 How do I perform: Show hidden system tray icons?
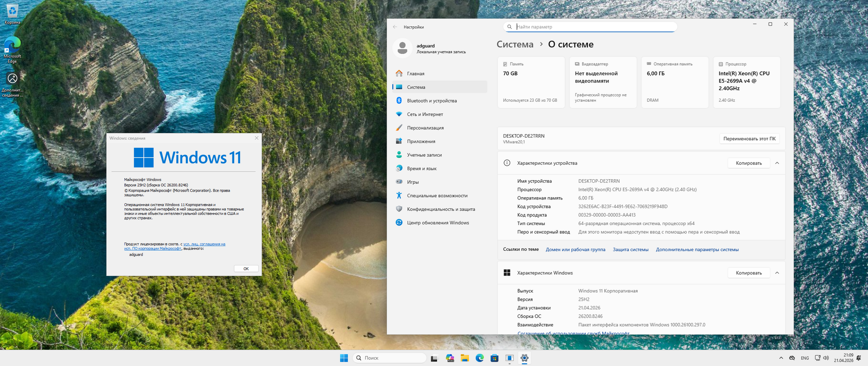coord(781,358)
